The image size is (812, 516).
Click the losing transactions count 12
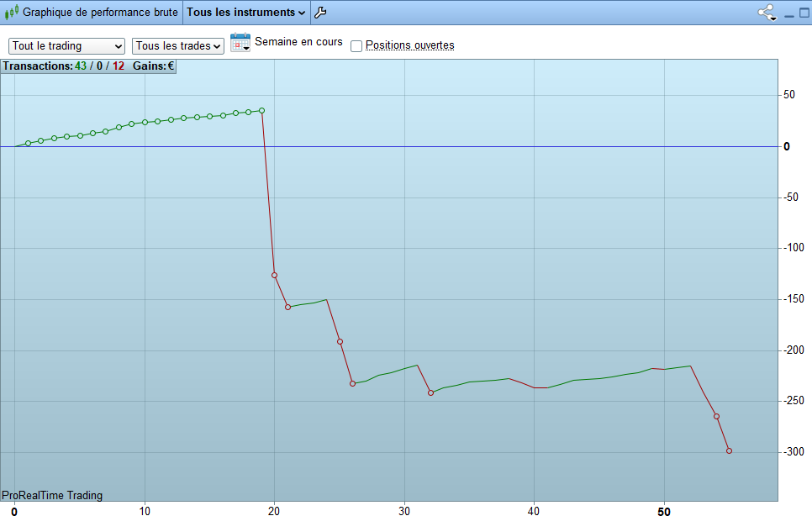point(119,66)
